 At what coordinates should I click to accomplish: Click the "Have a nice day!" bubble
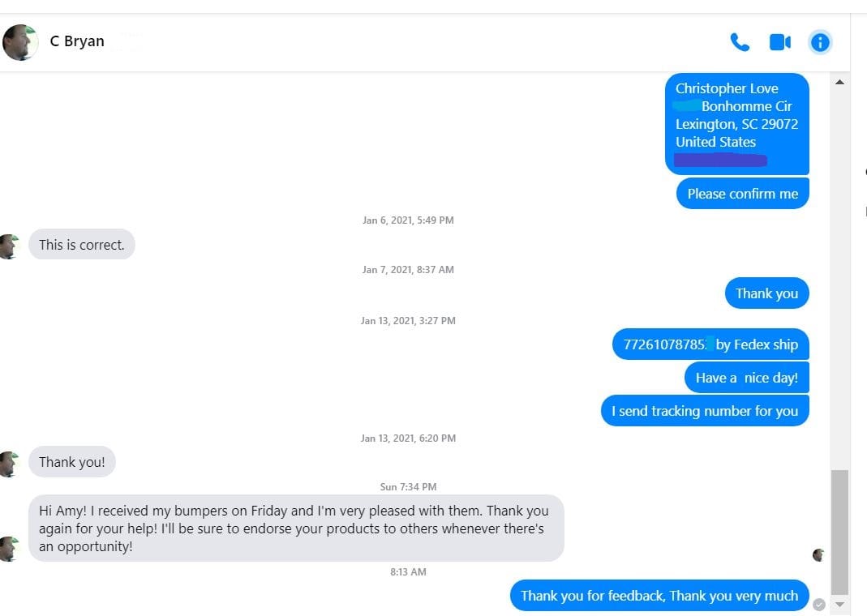pos(746,378)
